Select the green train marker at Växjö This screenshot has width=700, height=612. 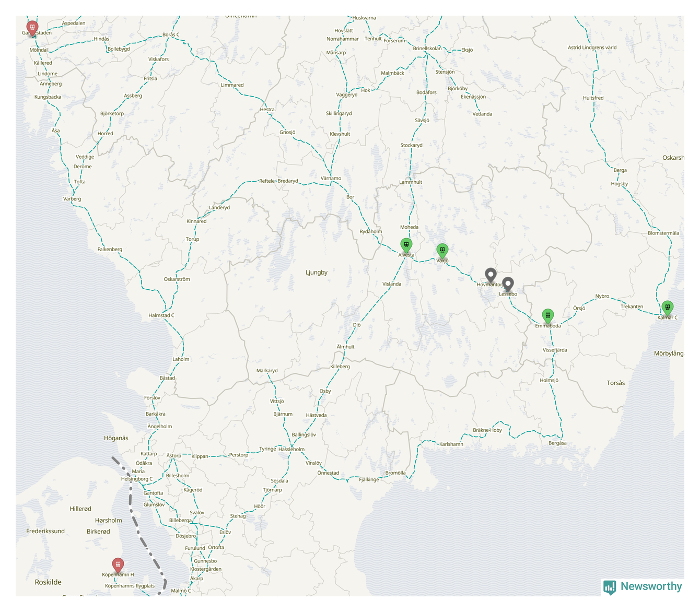(442, 251)
